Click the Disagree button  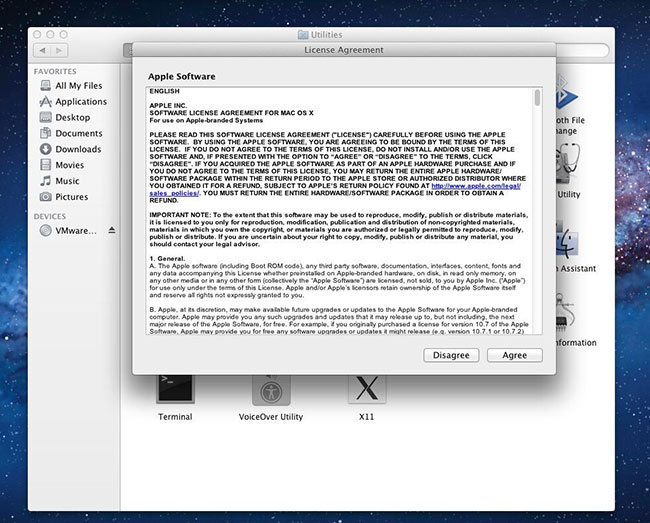(451, 355)
